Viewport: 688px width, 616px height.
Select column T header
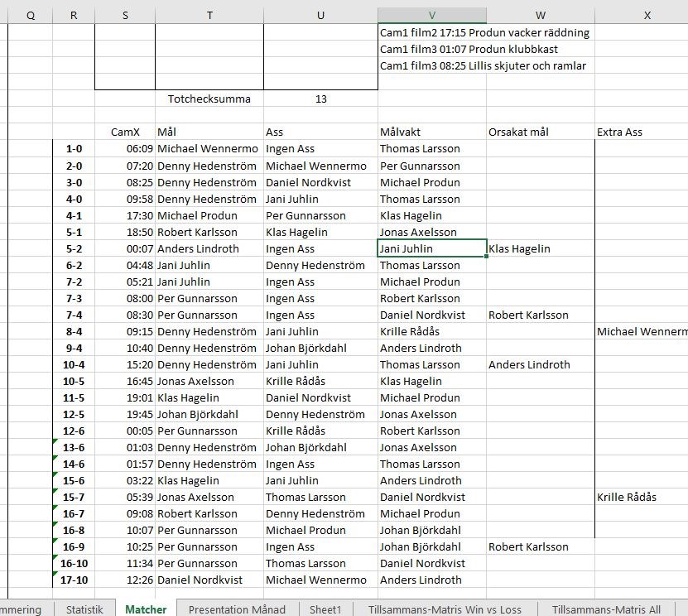pos(209,16)
